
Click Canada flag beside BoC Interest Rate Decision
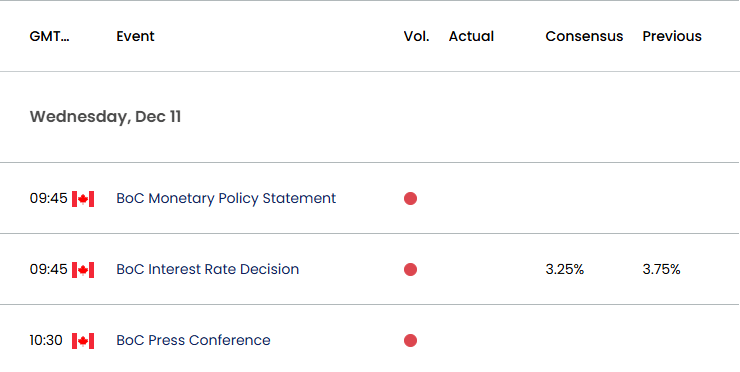(x=83, y=270)
